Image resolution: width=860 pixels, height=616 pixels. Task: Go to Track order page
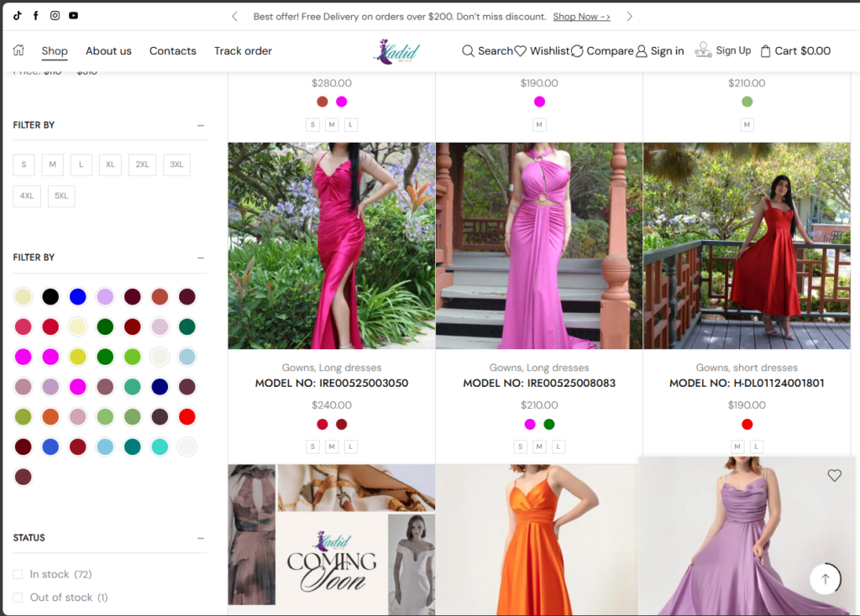243,51
